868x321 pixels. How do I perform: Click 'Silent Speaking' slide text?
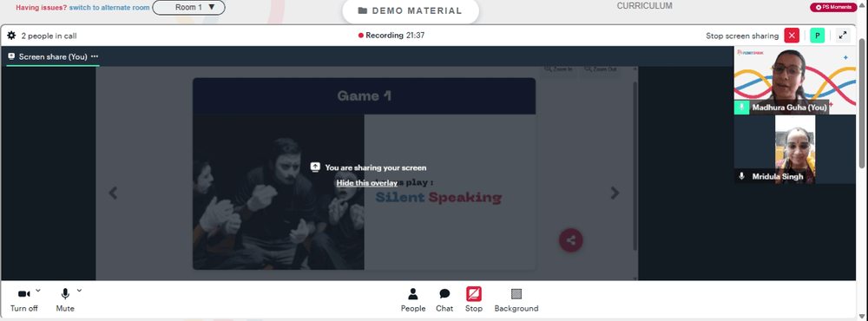[438, 197]
